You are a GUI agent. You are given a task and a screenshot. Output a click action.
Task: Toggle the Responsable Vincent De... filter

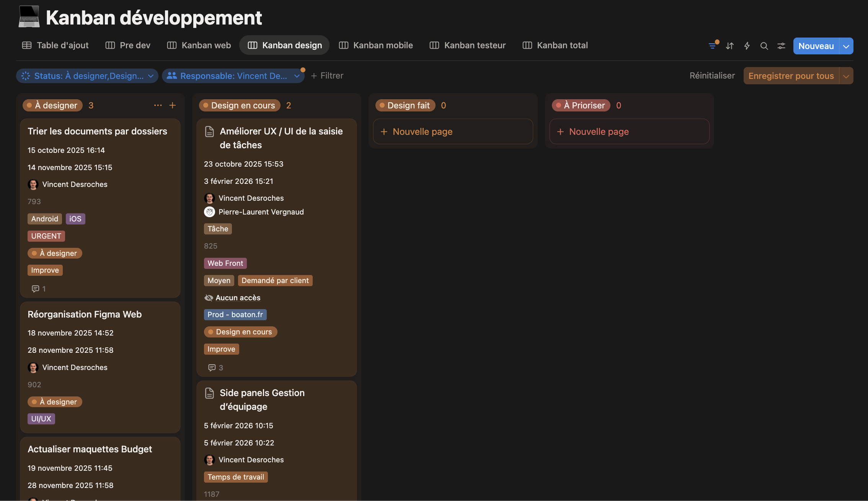pyautogui.click(x=233, y=76)
